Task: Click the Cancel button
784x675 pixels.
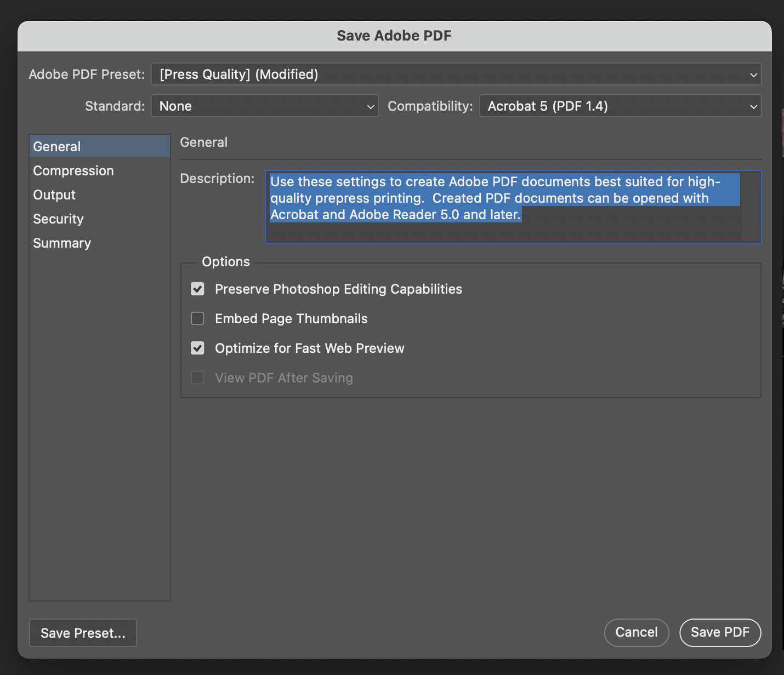Action: click(x=636, y=632)
